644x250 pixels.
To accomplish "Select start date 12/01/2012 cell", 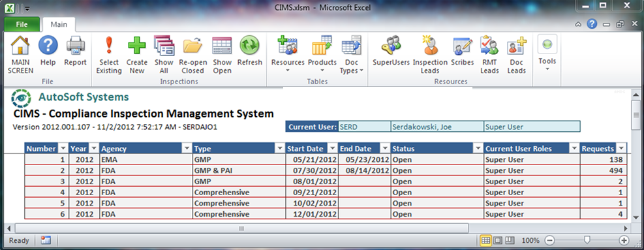I will [312, 214].
